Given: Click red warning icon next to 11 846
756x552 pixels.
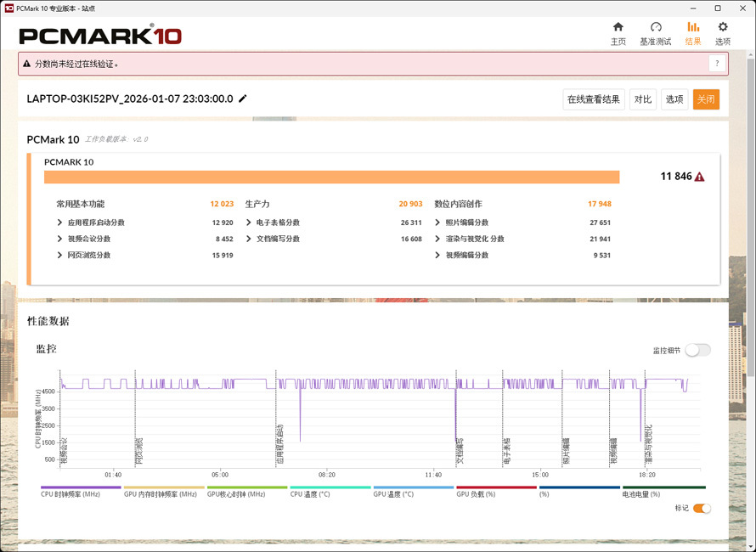Looking at the screenshot, I should tap(700, 177).
